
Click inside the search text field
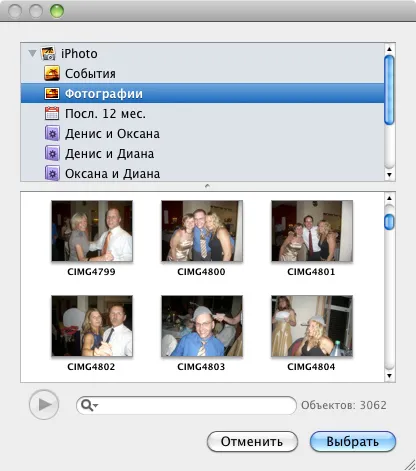click(x=197, y=405)
